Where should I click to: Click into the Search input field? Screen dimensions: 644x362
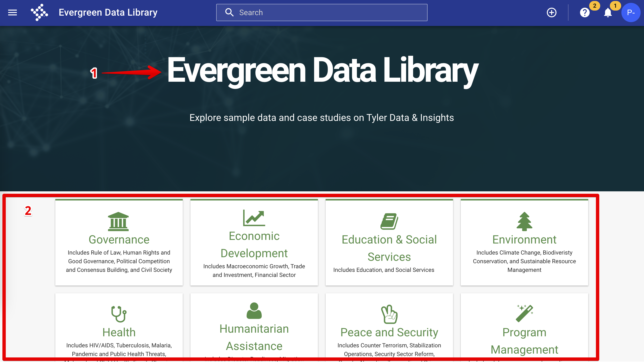coord(322,12)
